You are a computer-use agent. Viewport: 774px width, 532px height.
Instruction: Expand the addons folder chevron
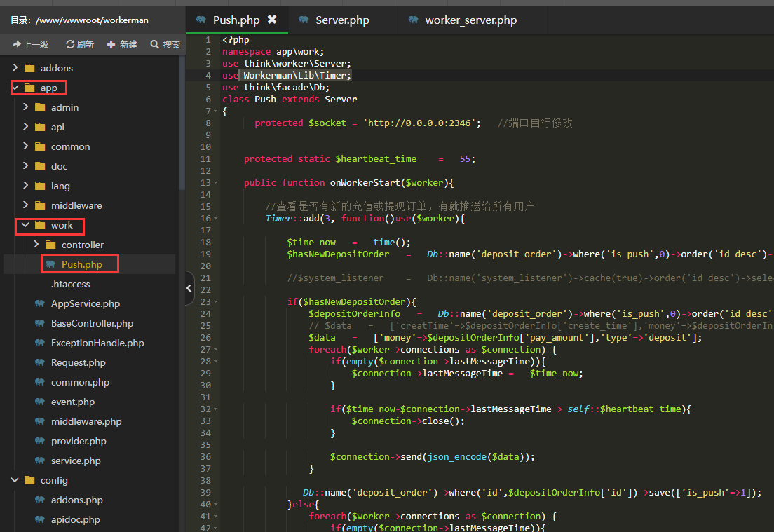15,67
